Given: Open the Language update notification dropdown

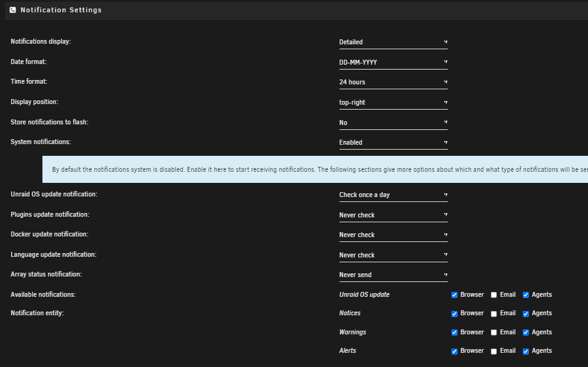Looking at the screenshot, I should click(393, 255).
